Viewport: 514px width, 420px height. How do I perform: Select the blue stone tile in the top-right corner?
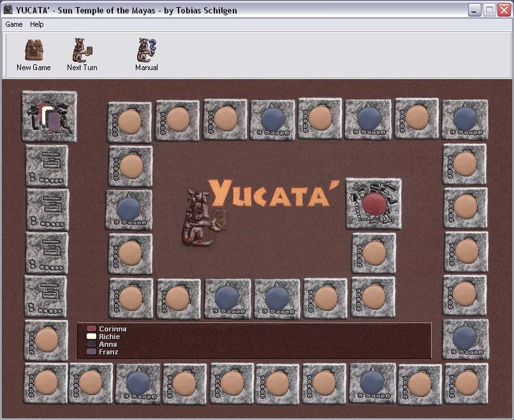coord(465,120)
